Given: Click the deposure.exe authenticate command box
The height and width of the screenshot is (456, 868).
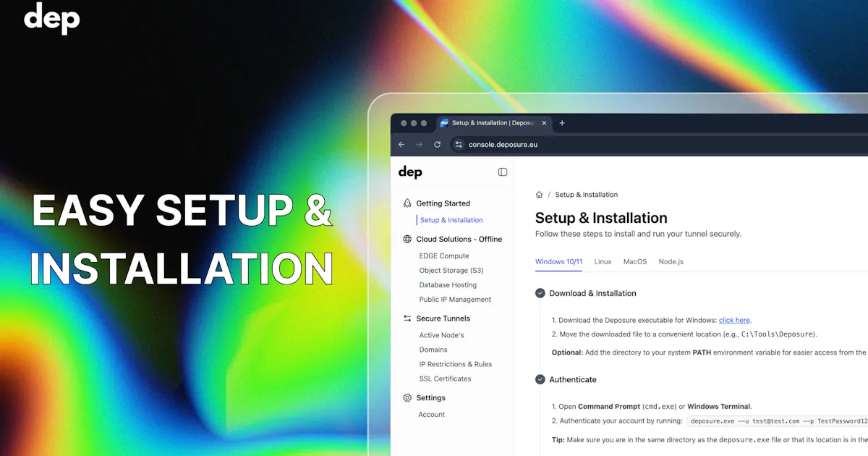Looking at the screenshot, I should pos(778,421).
